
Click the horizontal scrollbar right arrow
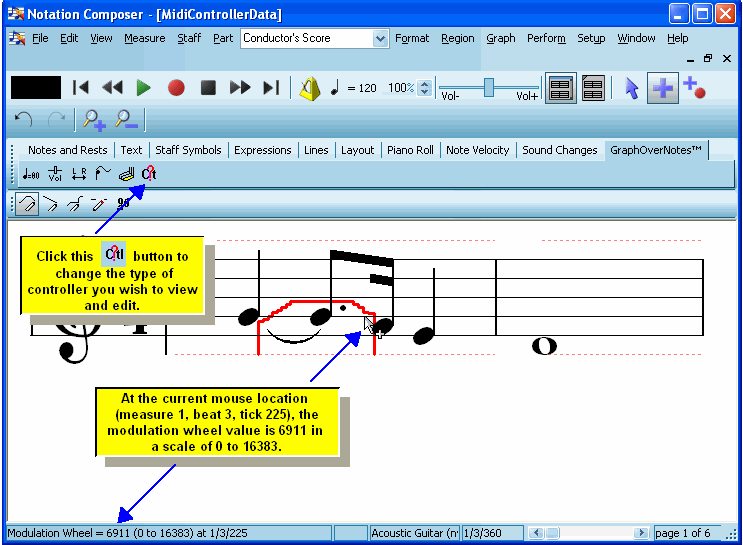(x=641, y=533)
